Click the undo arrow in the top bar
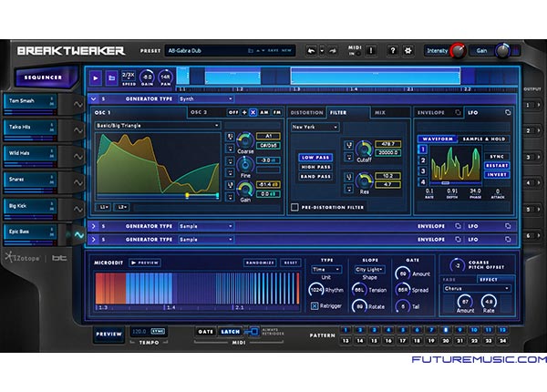Image resolution: width=547 pixels, height=392 pixels. [x=311, y=51]
